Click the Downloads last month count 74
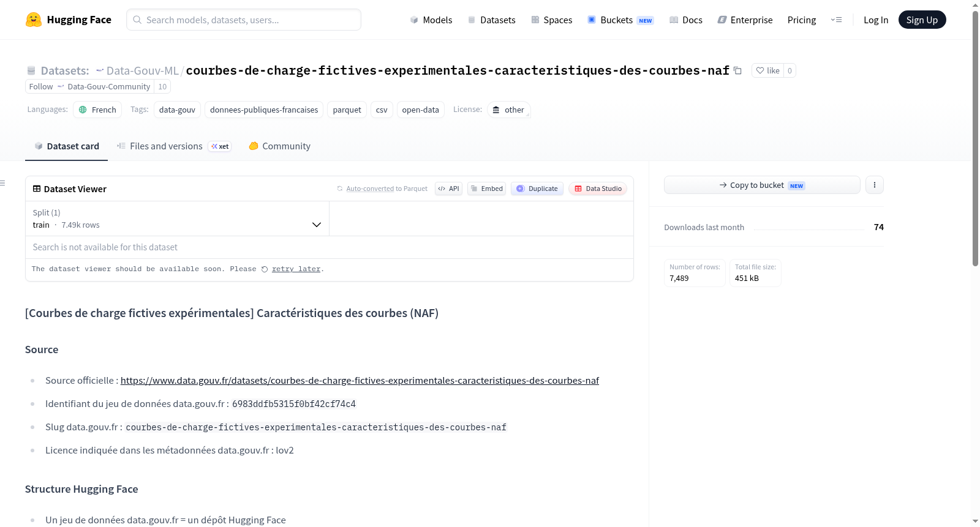980x527 pixels. tap(879, 227)
